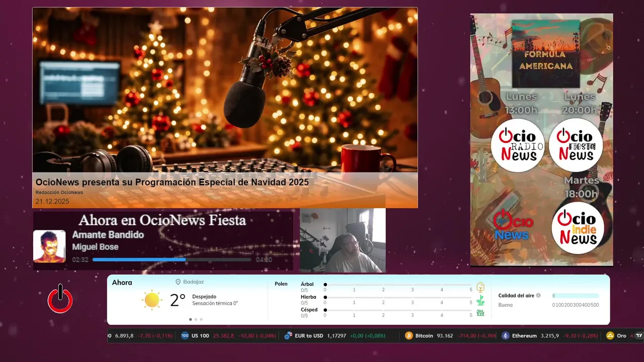Click the 04:20 total duration
The image size is (644, 362).
coord(264,260)
